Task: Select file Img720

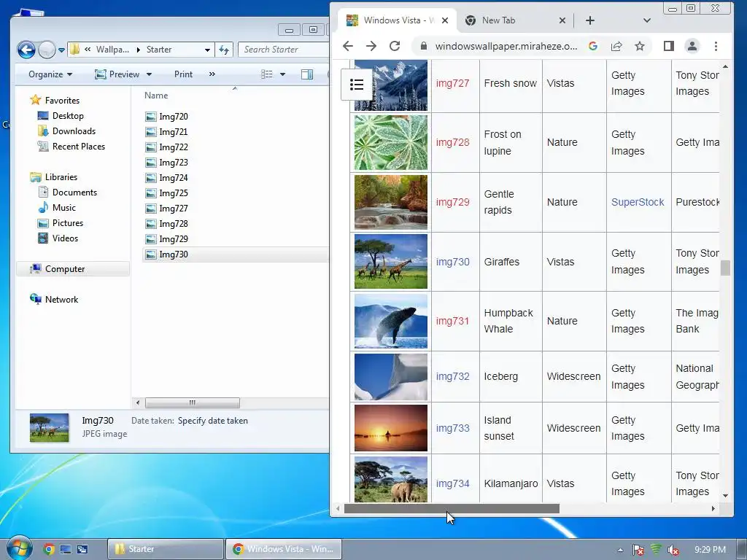Action: click(x=174, y=117)
